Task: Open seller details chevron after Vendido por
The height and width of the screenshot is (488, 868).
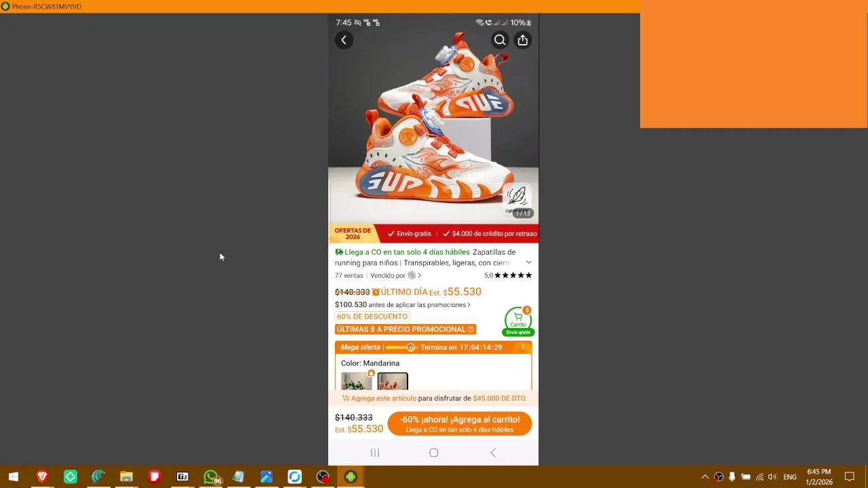Action: coord(420,275)
